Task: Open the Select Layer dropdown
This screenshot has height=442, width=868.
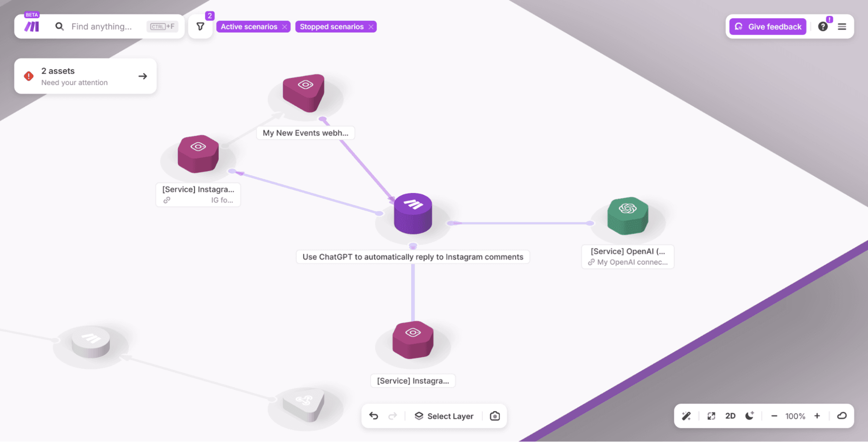Action: point(444,416)
